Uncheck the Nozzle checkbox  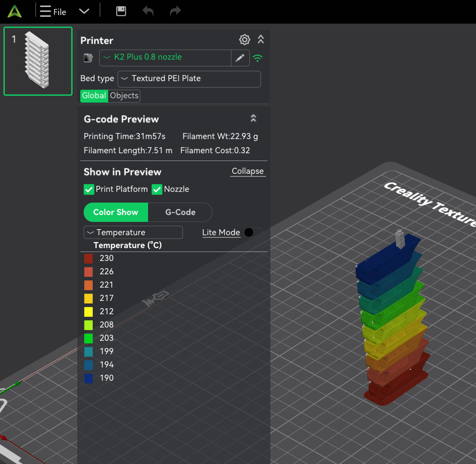(157, 189)
